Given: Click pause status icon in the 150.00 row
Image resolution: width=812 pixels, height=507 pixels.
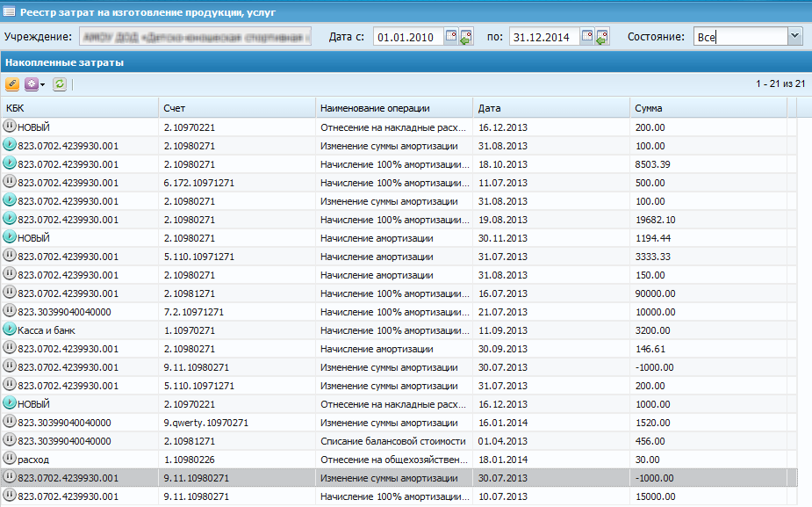Looking at the screenshot, I should [10, 274].
